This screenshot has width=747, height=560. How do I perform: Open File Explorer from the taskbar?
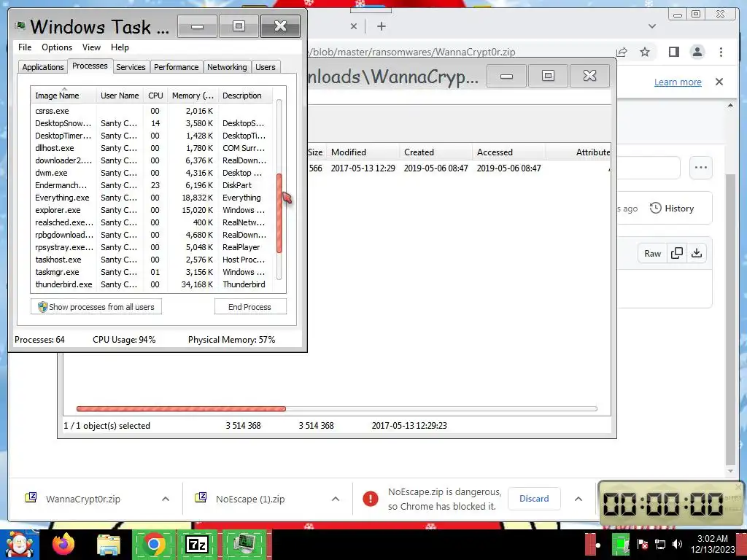coord(109,544)
